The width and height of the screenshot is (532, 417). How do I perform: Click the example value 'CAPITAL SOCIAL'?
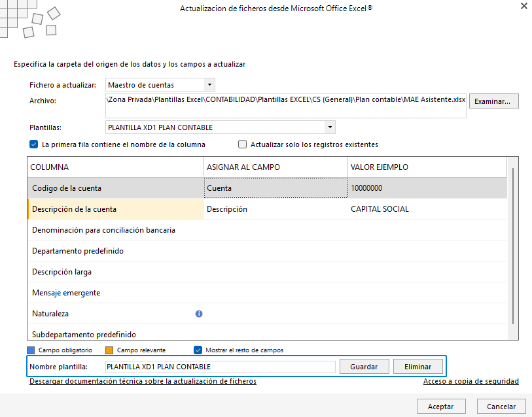380,209
